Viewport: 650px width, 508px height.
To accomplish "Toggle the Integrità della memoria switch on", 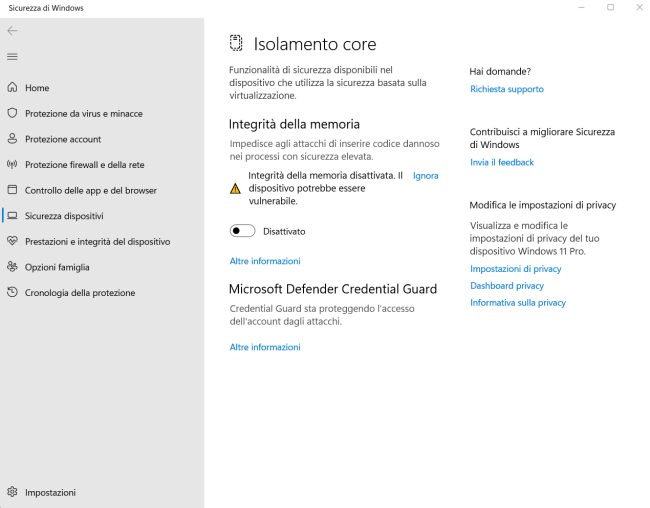I will tap(243, 231).
